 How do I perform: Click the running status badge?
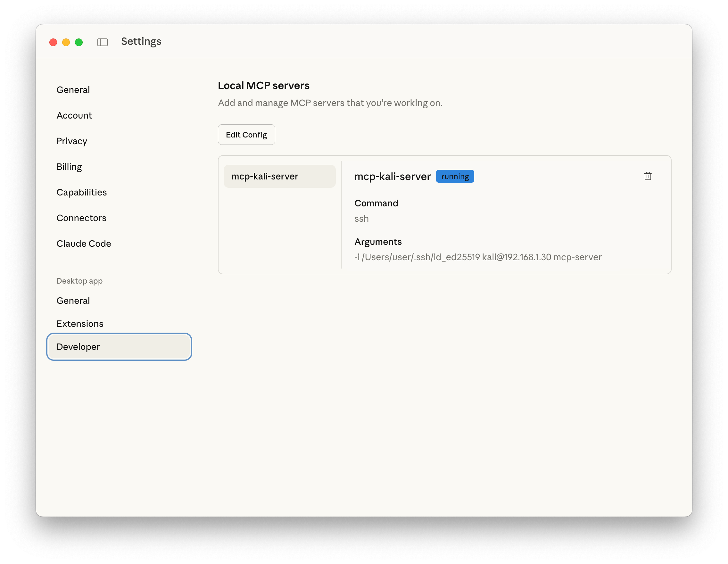pyautogui.click(x=455, y=176)
